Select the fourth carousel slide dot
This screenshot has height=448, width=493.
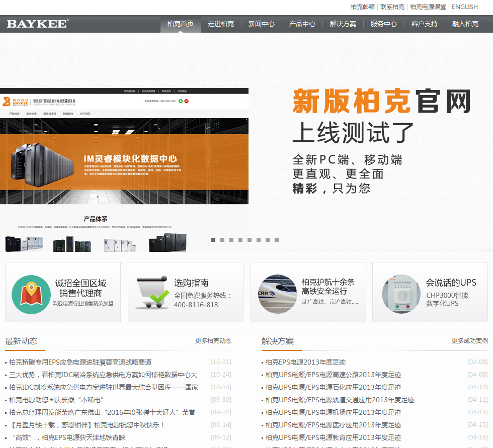point(240,240)
